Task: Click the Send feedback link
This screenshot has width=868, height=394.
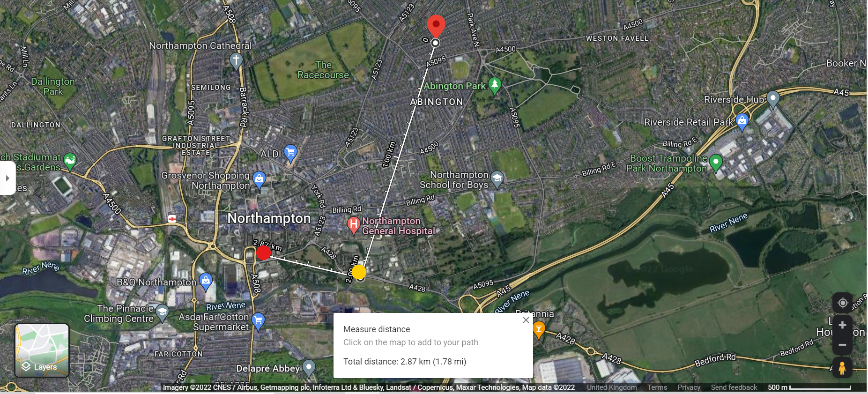Action: coord(734,387)
